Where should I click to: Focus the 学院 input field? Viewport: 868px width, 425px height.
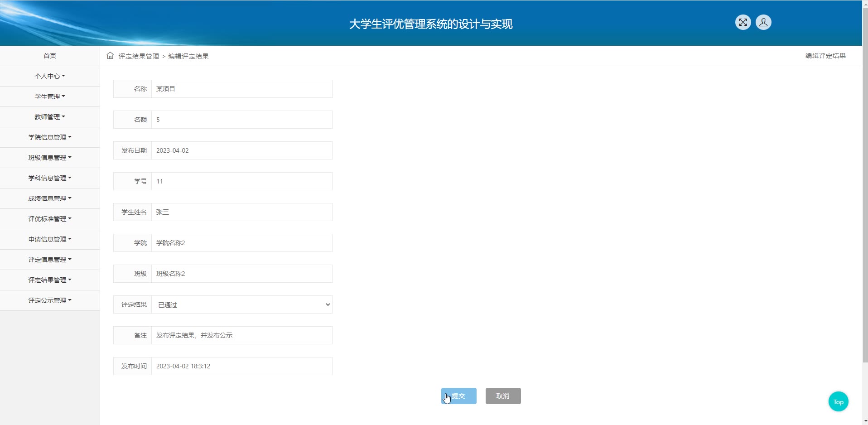[242, 243]
